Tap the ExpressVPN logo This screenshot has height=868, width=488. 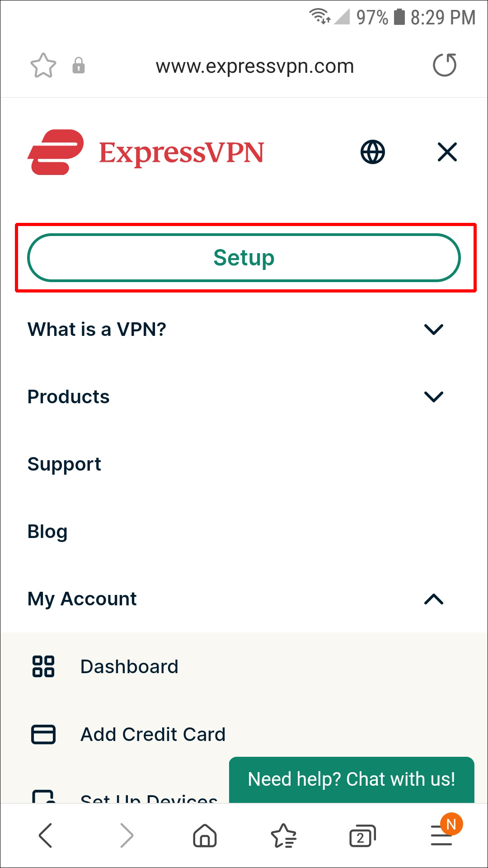pos(145,152)
